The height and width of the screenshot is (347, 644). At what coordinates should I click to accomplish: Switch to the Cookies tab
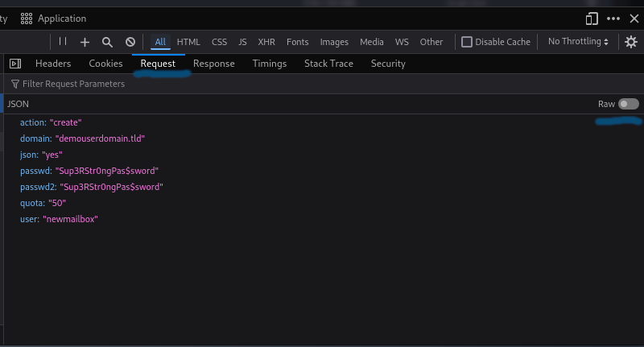(105, 64)
